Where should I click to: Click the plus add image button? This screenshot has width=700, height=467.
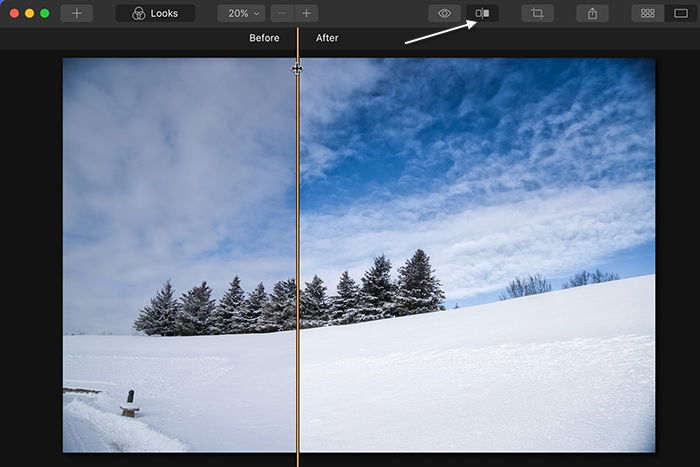point(77,13)
